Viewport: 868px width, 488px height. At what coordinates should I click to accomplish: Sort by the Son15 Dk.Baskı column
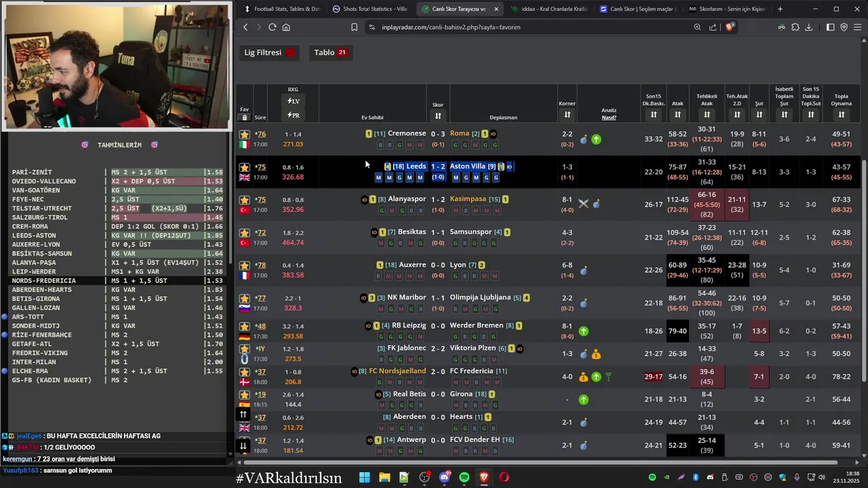654,115
